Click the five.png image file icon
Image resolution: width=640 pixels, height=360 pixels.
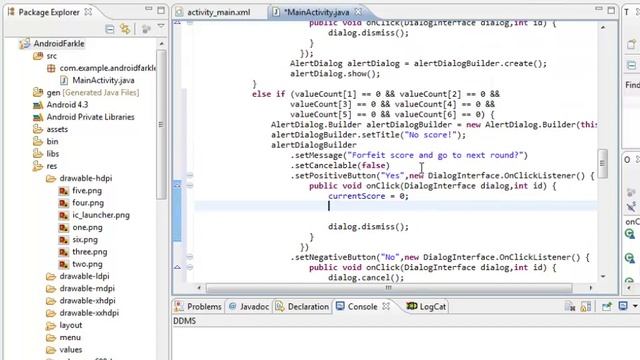pyautogui.click(x=64, y=191)
